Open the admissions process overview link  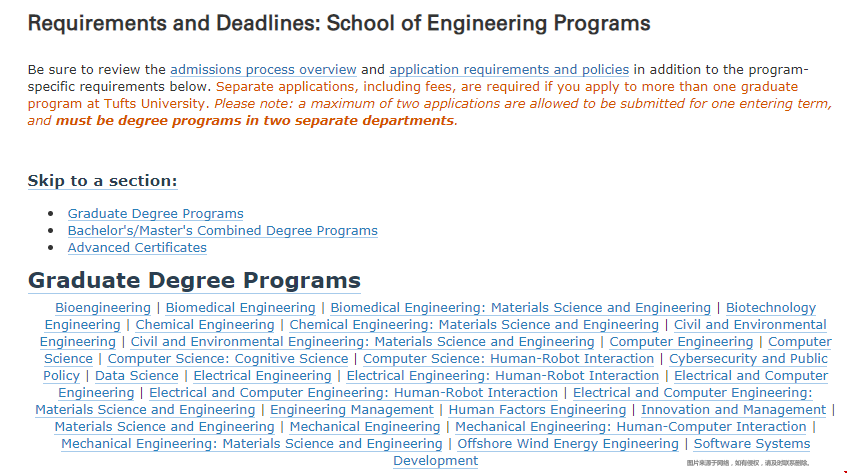[263, 70]
